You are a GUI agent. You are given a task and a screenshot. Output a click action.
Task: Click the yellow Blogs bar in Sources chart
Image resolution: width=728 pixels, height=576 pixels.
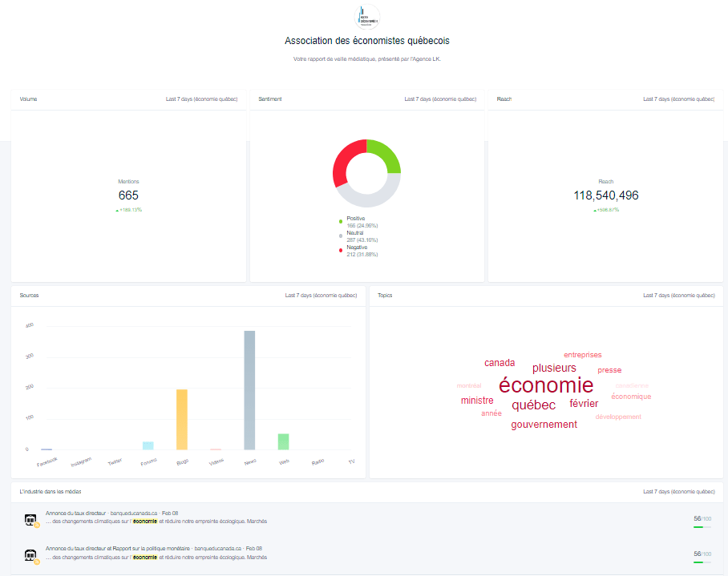coord(182,419)
